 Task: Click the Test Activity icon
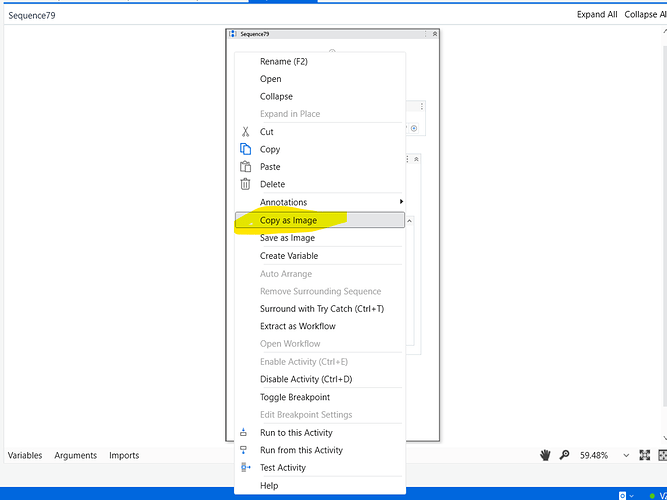click(245, 467)
